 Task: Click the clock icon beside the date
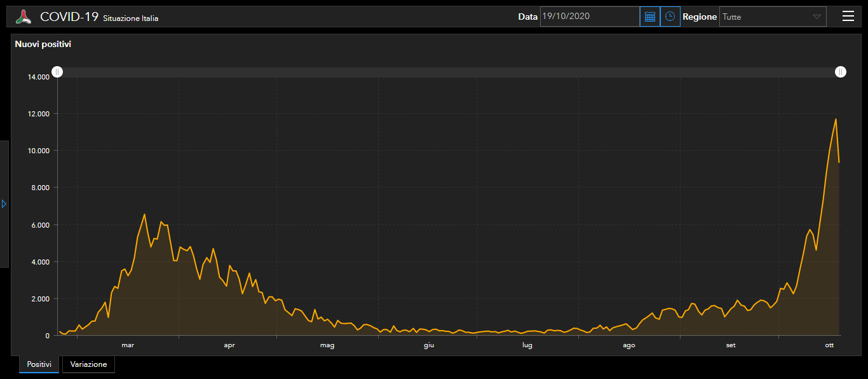(x=670, y=17)
